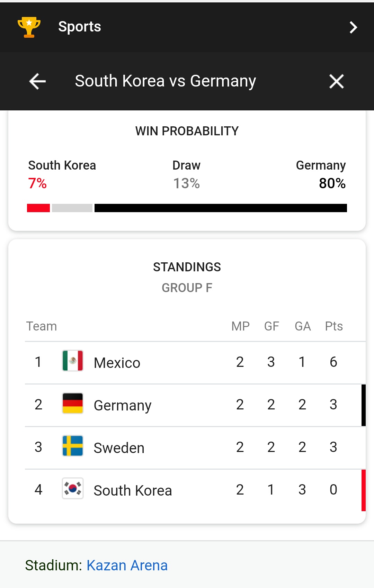Open the Sports header label
The image size is (374, 588).
click(x=80, y=27)
